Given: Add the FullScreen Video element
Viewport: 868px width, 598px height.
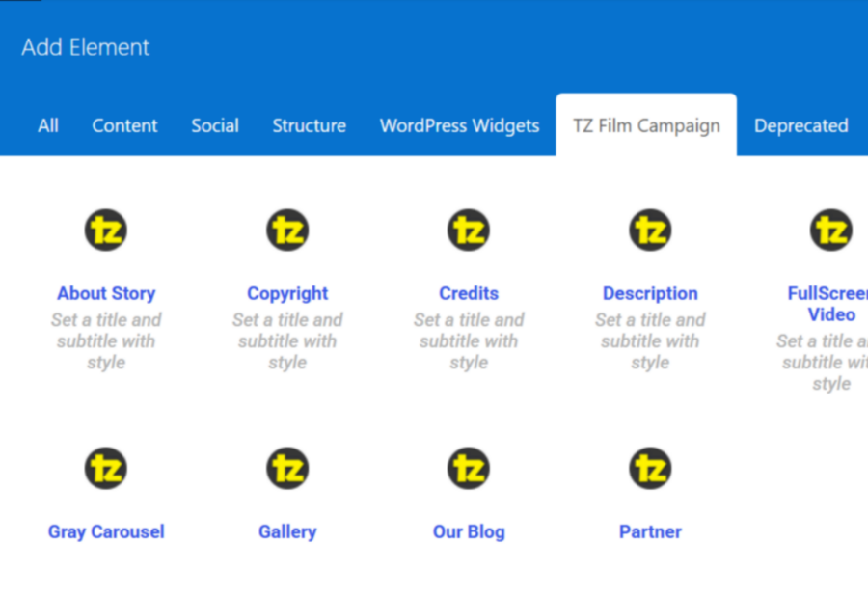Looking at the screenshot, I should 828,304.
